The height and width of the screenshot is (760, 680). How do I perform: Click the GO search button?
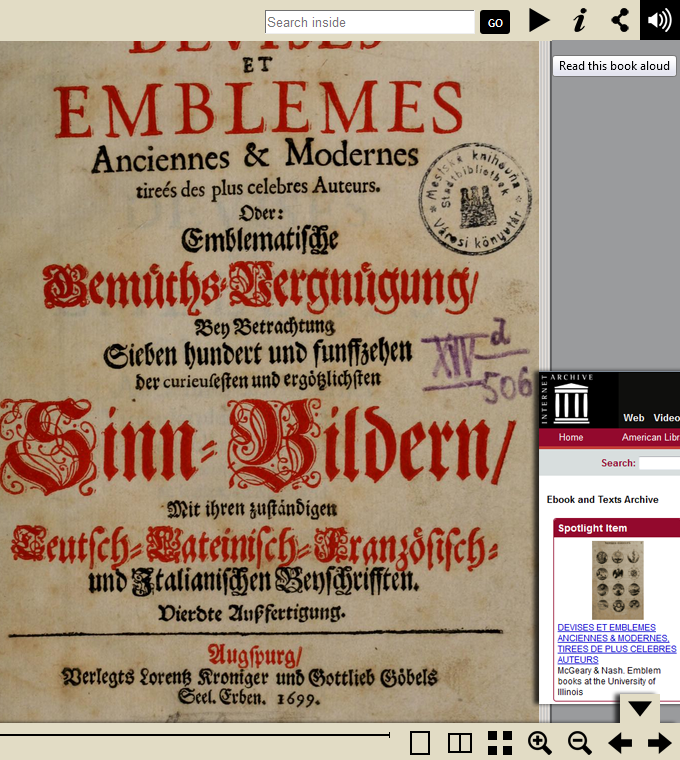point(495,22)
